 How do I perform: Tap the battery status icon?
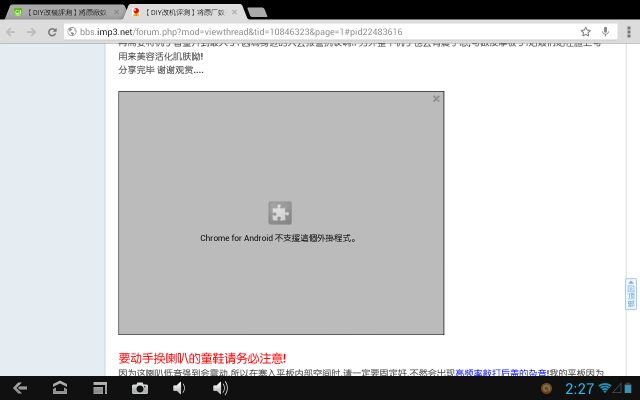pos(628,389)
